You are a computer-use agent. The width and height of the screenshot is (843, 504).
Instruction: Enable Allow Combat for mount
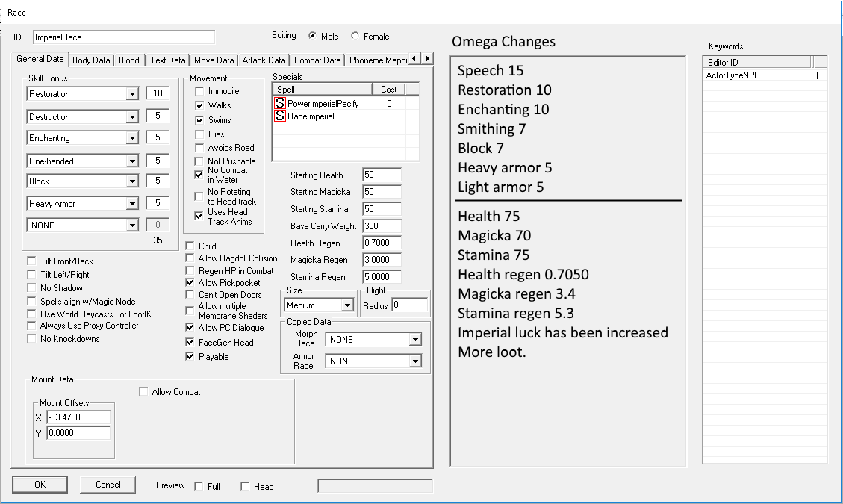coord(143,392)
